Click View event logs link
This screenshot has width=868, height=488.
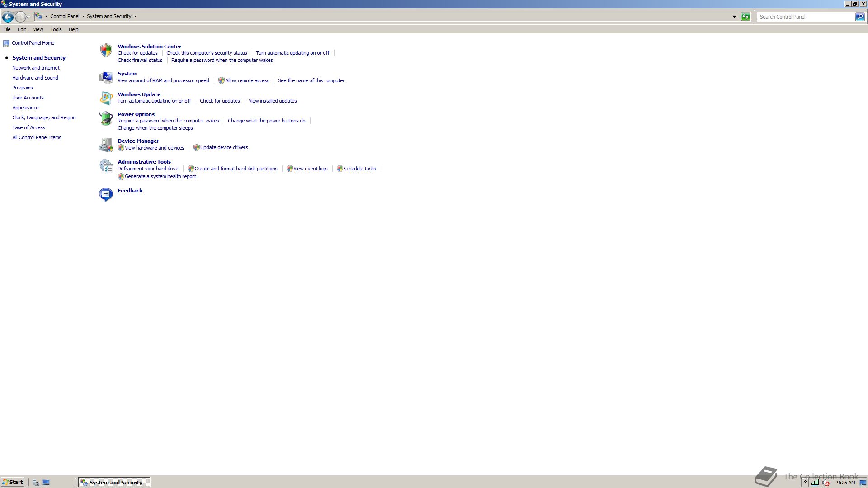311,169
